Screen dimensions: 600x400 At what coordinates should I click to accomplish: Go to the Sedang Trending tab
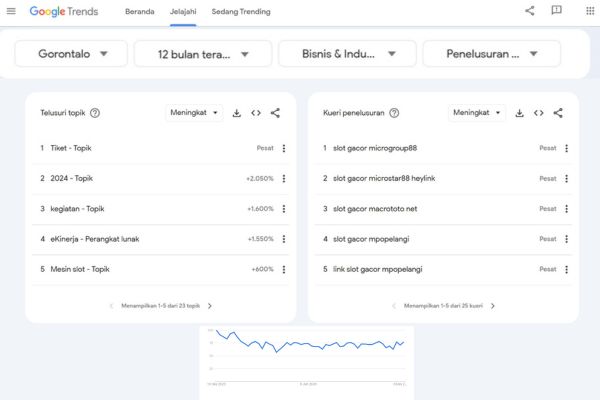pos(241,11)
